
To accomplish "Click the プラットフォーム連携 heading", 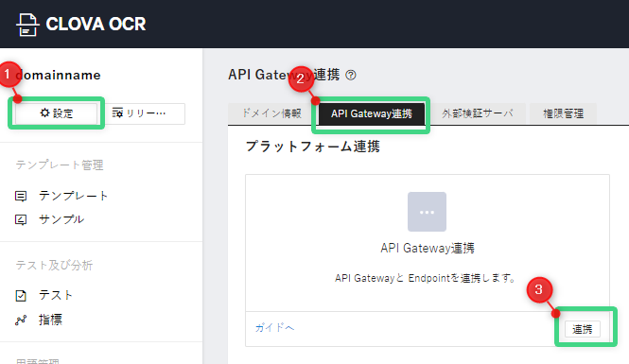I will point(313,147).
